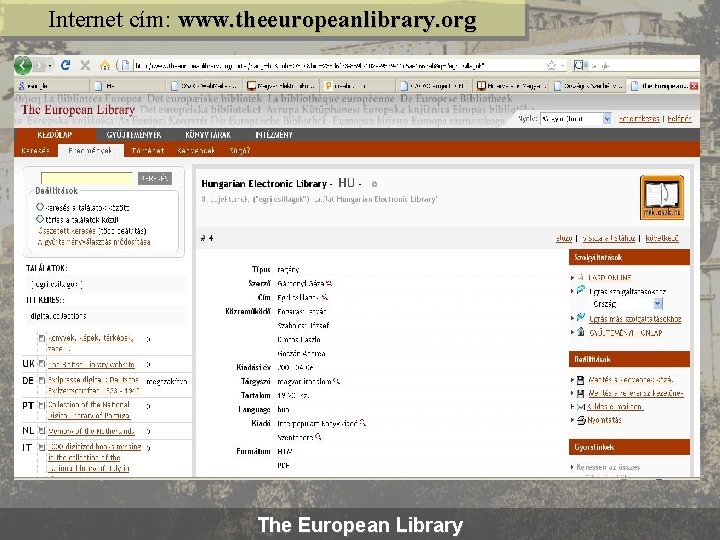Reload the page with the refresh icon

click(66, 65)
